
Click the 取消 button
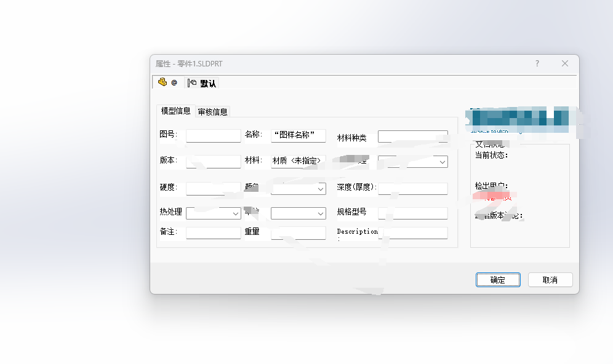[550, 280]
